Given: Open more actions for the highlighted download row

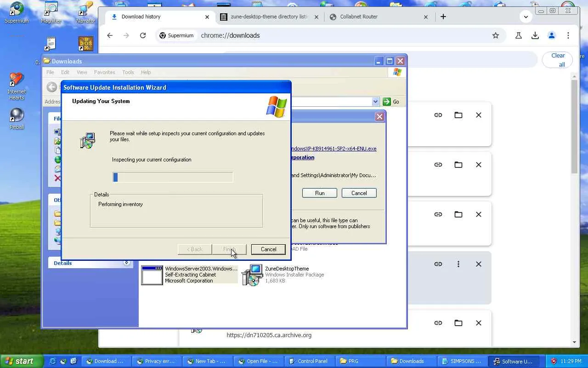Looking at the screenshot, I should [x=458, y=264].
